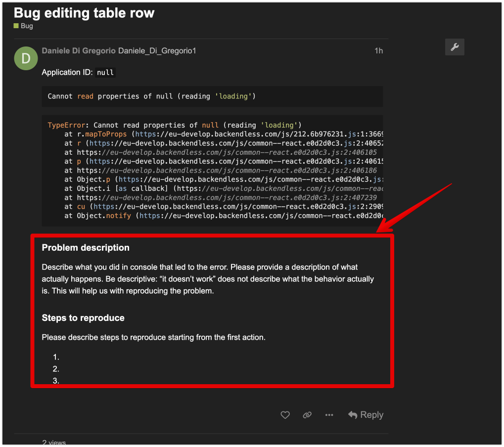This screenshot has width=504, height=447.
Task: Open the Bug category tag
Action: pyautogui.click(x=23, y=26)
